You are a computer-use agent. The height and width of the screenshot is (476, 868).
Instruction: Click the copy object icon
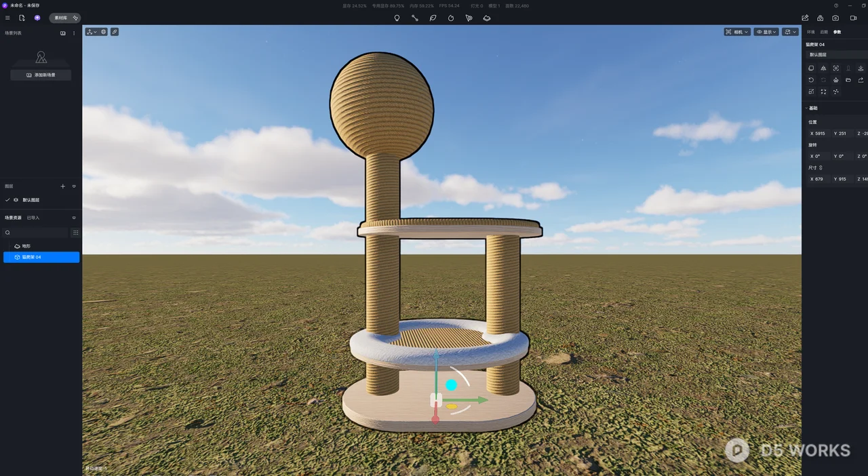tap(811, 68)
